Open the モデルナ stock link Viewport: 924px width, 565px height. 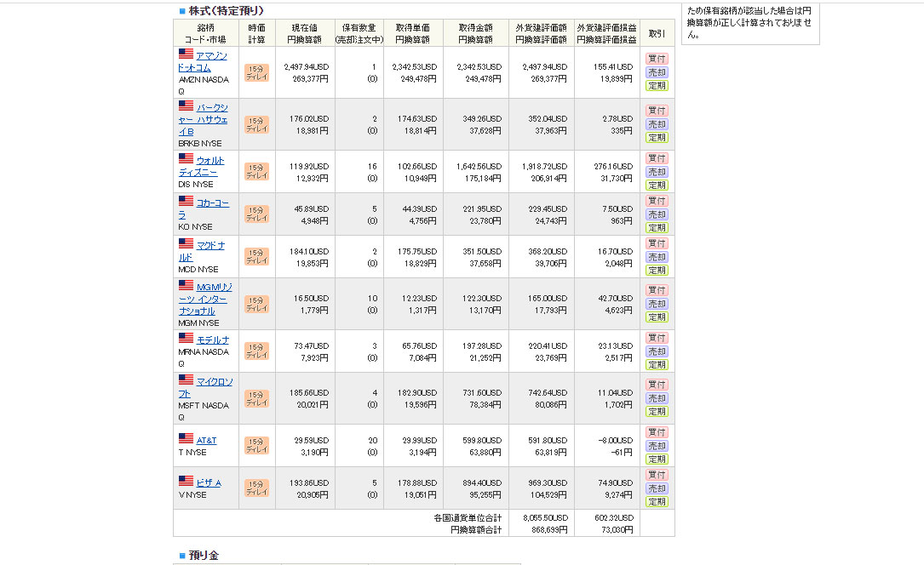pos(213,340)
